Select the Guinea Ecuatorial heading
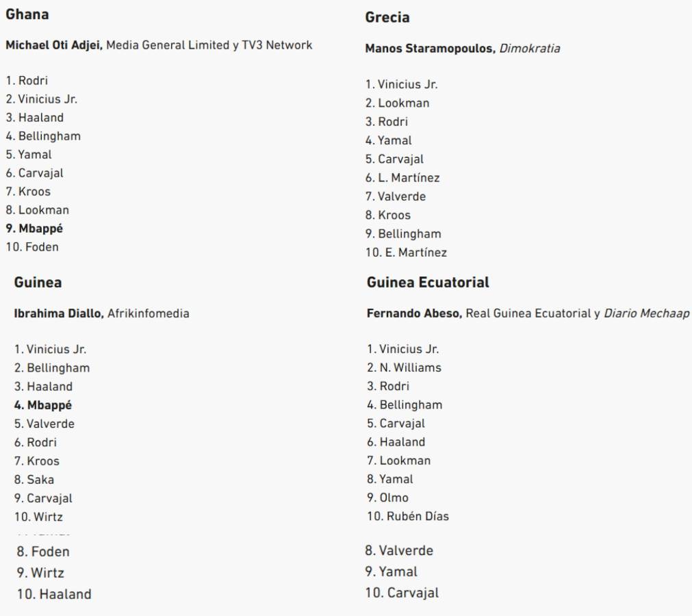Image resolution: width=692 pixels, height=616 pixels. (x=428, y=282)
